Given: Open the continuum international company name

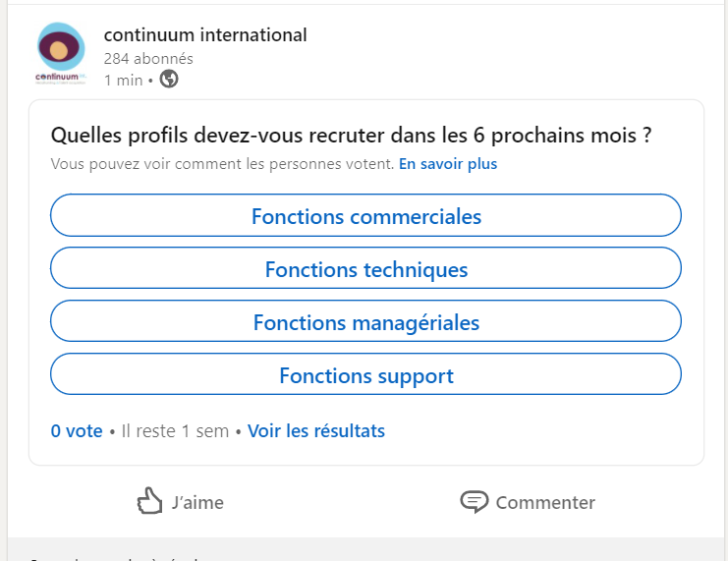Looking at the screenshot, I should point(205,35).
